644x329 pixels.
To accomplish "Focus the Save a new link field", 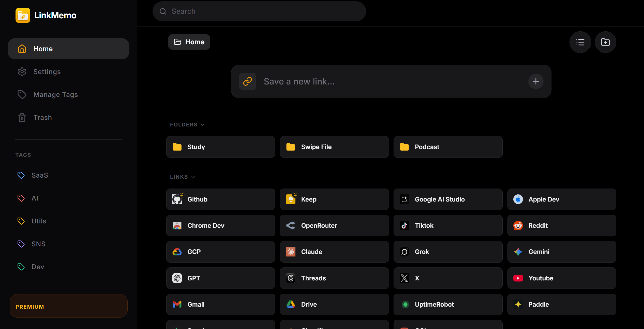I will (x=392, y=81).
